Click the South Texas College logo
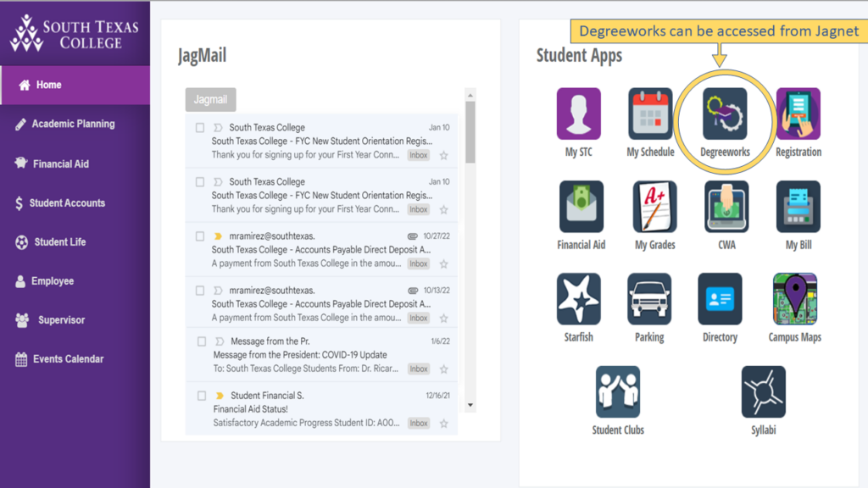Viewport: 868px width, 488px height. (x=75, y=33)
